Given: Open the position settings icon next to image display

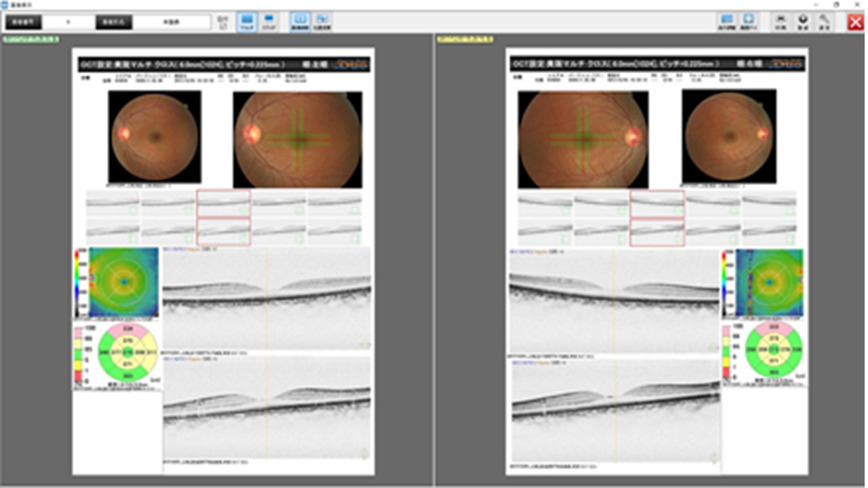Looking at the screenshot, I should [x=322, y=22].
